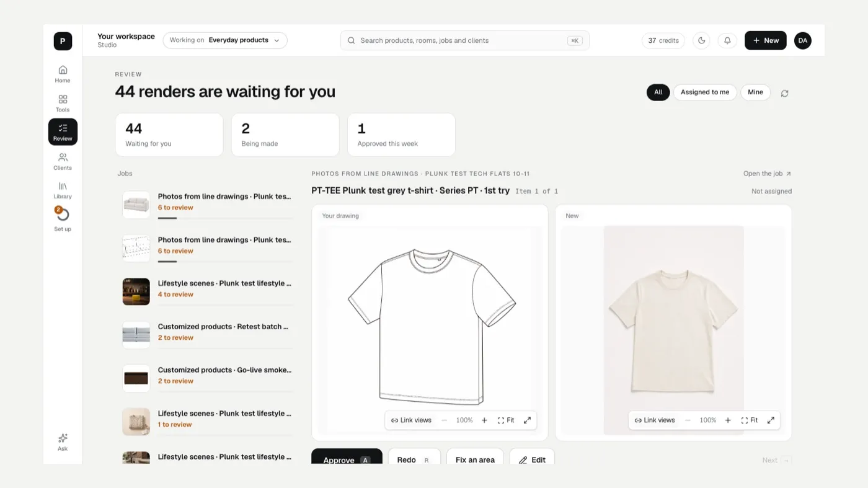The height and width of the screenshot is (488, 868).
Task: Open the Approved this week stat card
Action: click(x=401, y=135)
